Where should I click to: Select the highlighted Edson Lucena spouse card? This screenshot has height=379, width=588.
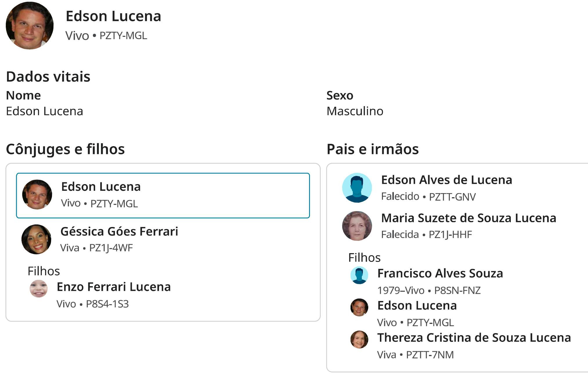point(163,195)
